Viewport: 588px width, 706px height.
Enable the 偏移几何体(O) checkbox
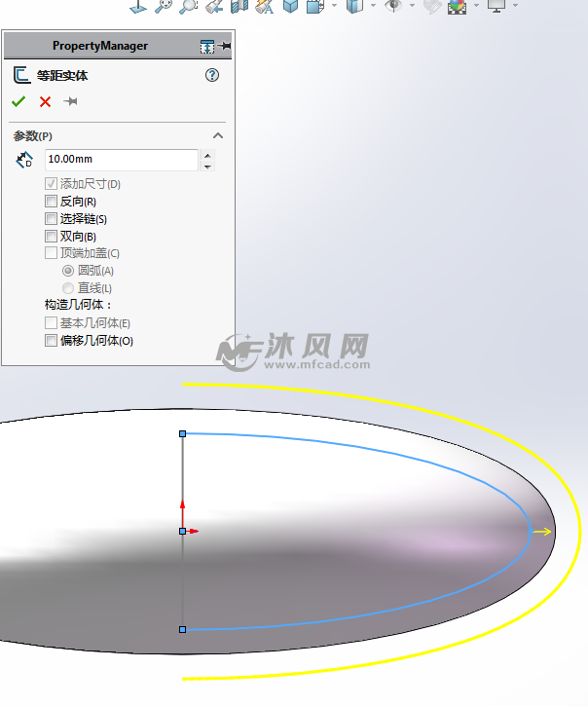click(51, 341)
